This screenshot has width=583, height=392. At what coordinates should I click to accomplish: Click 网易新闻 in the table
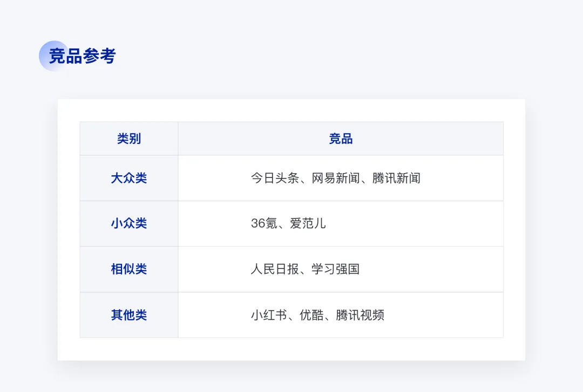335,178
